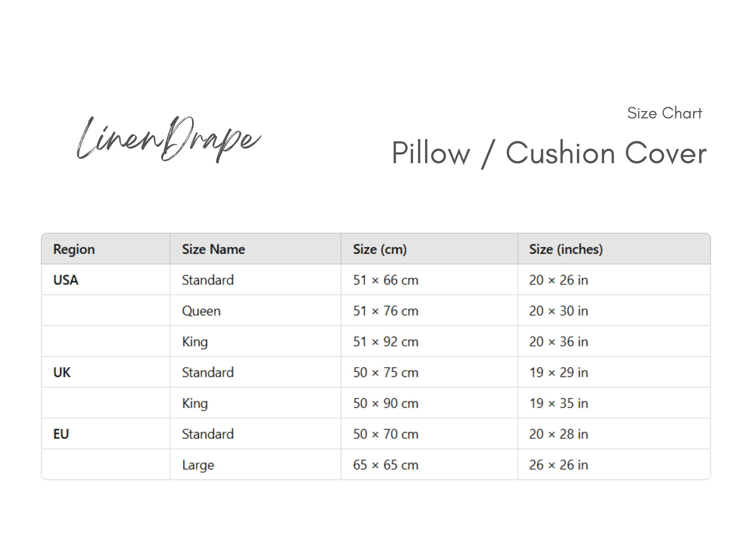Select the 26 × 26 in cell
756x534 pixels.
614,464
